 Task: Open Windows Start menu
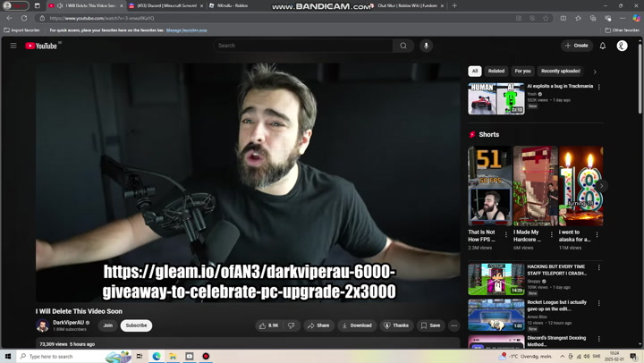8,356
